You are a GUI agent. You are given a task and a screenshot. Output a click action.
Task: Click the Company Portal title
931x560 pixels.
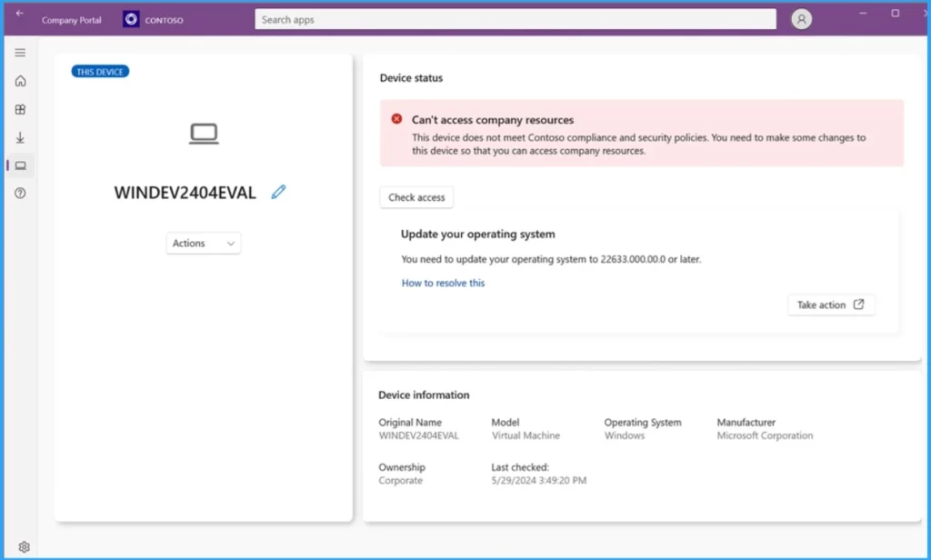(71, 20)
